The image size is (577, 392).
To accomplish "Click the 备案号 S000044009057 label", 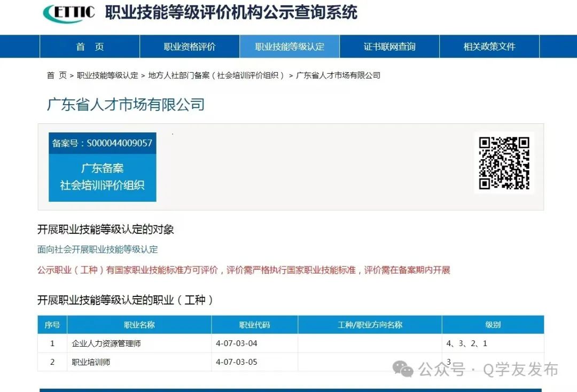I will (x=102, y=143).
